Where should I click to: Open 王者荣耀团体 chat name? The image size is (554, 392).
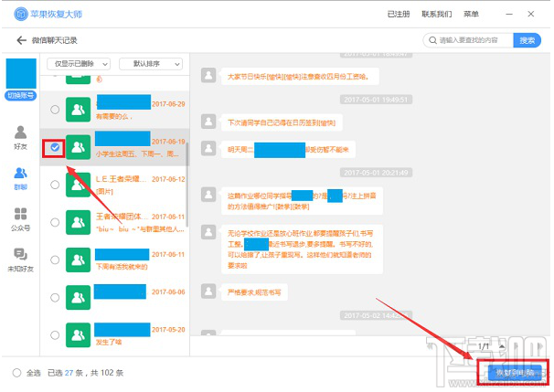(121, 217)
